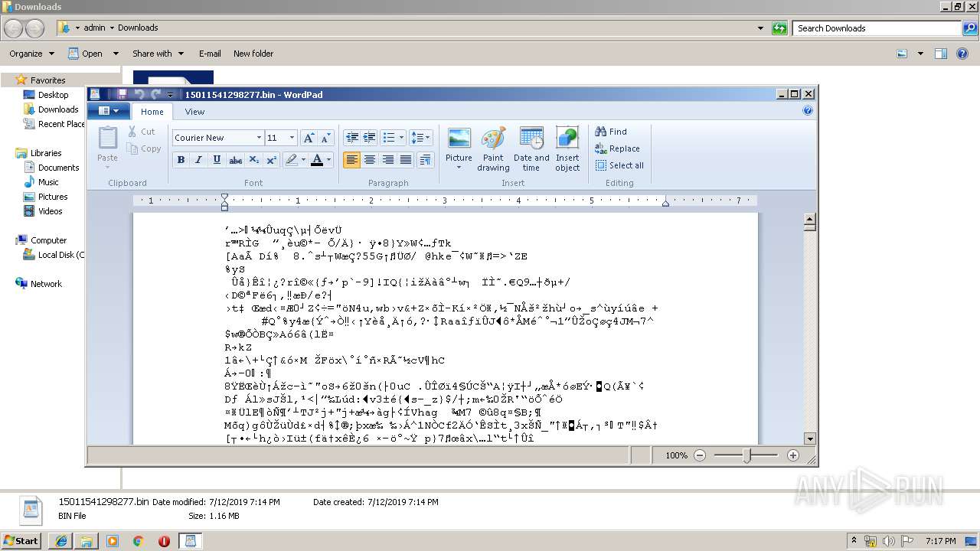Grow font size
The image size is (980, 551).
click(309, 138)
